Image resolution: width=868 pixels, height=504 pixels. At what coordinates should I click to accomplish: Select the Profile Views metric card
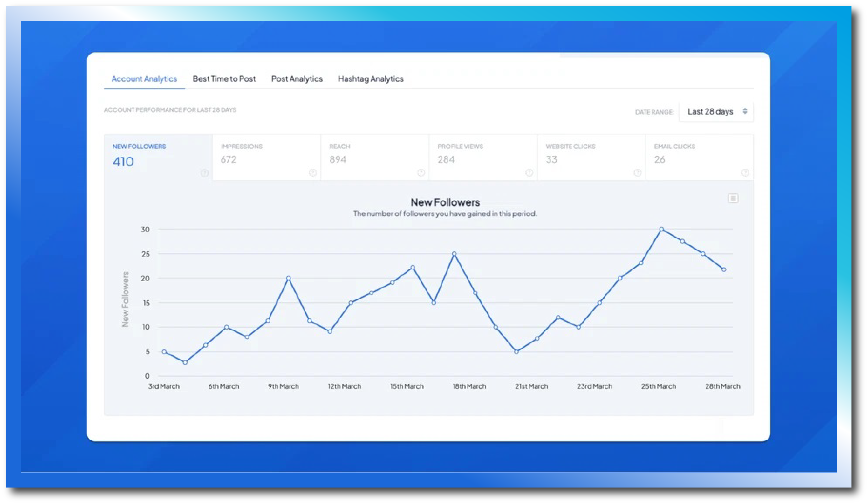click(x=483, y=157)
